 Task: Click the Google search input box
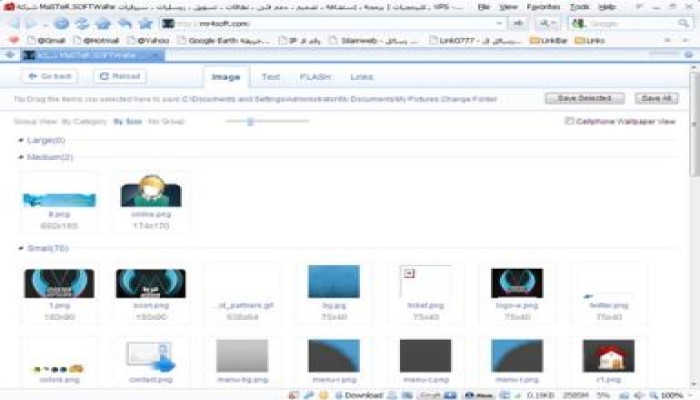coord(632,23)
